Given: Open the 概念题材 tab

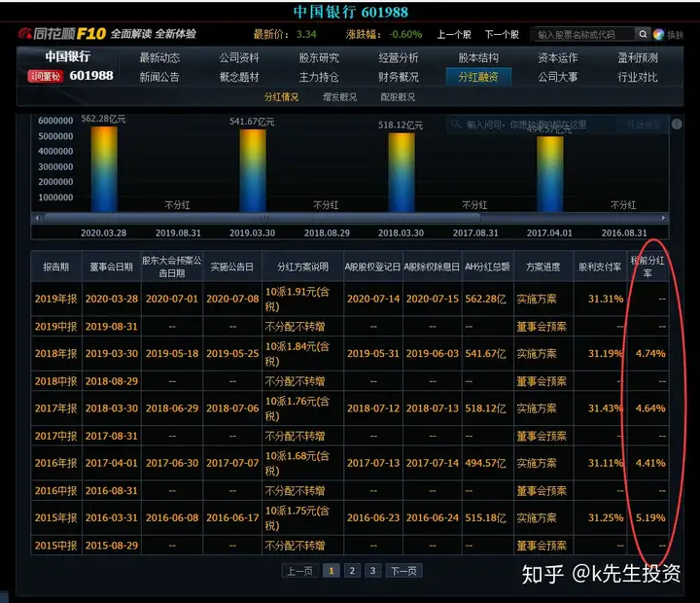Looking at the screenshot, I should click(239, 77).
